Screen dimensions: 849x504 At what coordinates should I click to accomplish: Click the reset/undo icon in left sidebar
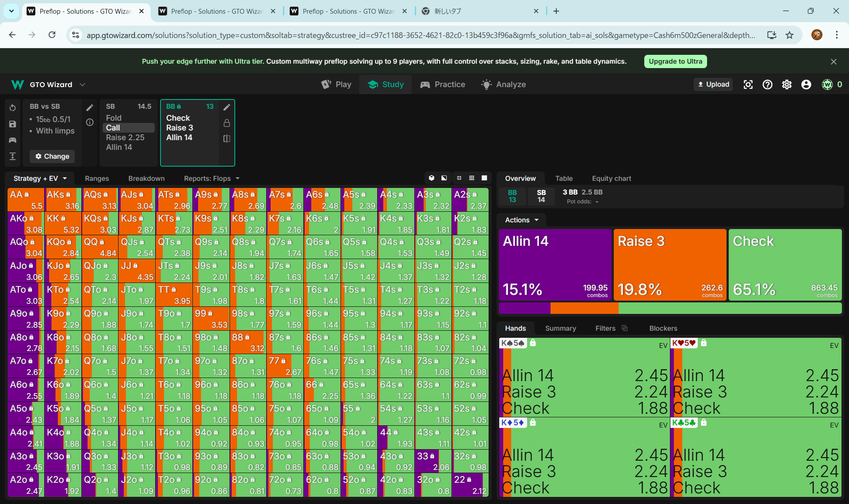point(12,108)
